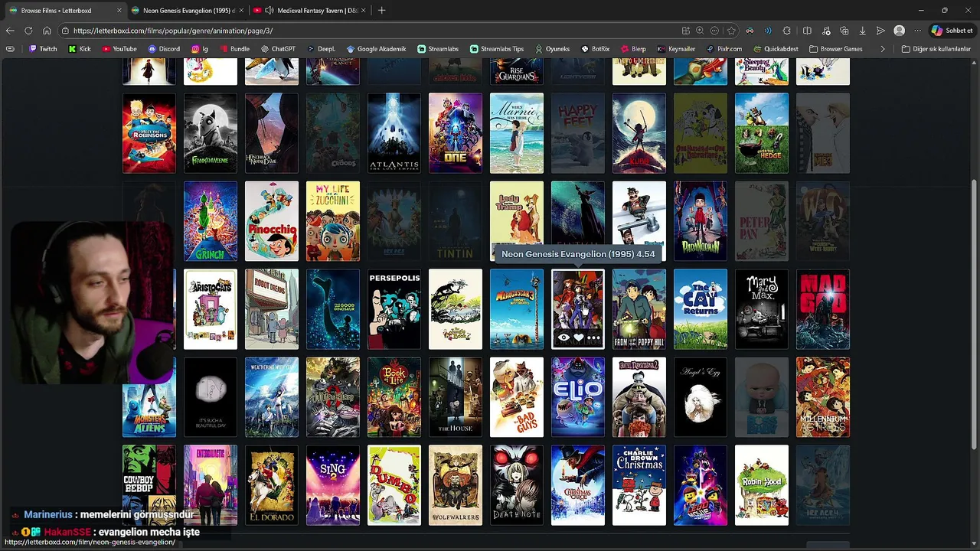
Task: Open Discord bookmark
Action: click(x=164, y=49)
